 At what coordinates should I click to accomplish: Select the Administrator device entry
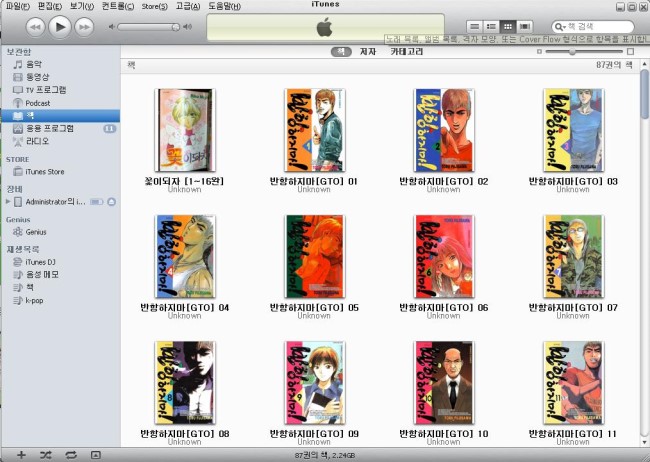pos(56,202)
